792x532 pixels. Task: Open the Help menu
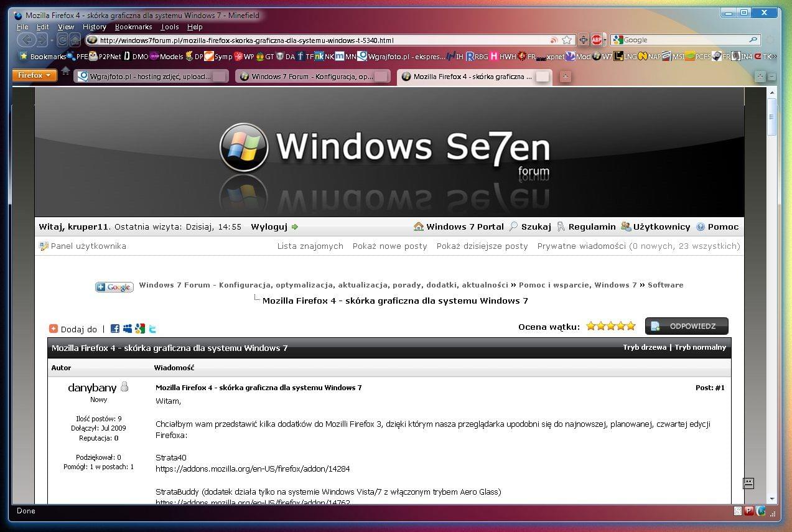pos(195,27)
